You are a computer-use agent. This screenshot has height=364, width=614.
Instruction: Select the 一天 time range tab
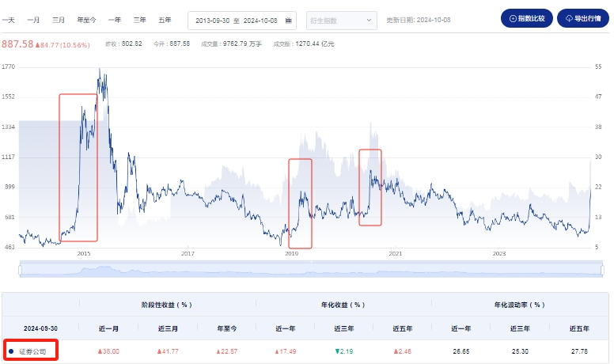[x=8, y=20]
